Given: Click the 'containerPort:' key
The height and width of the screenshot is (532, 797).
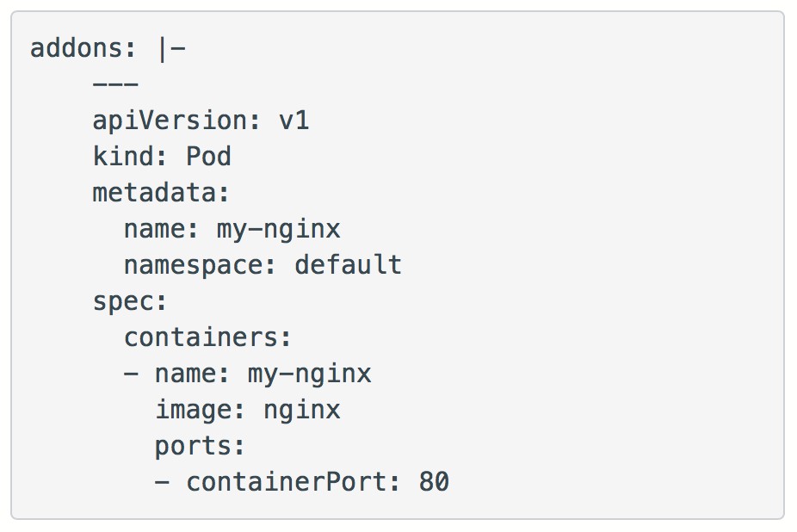Looking at the screenshot, I should pyautogui.click(x=293, y=482).
